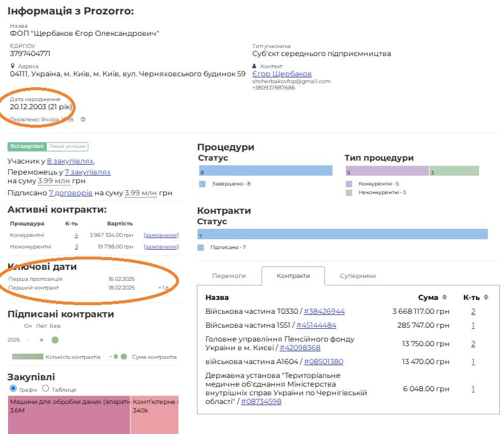504x434 pixels.
Task: Open the замовники link for Конкурентні procedures
Action: pos(161,235)
